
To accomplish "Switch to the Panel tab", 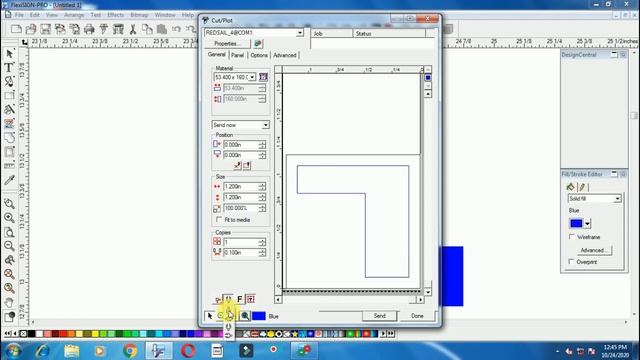I will point(238,55).
